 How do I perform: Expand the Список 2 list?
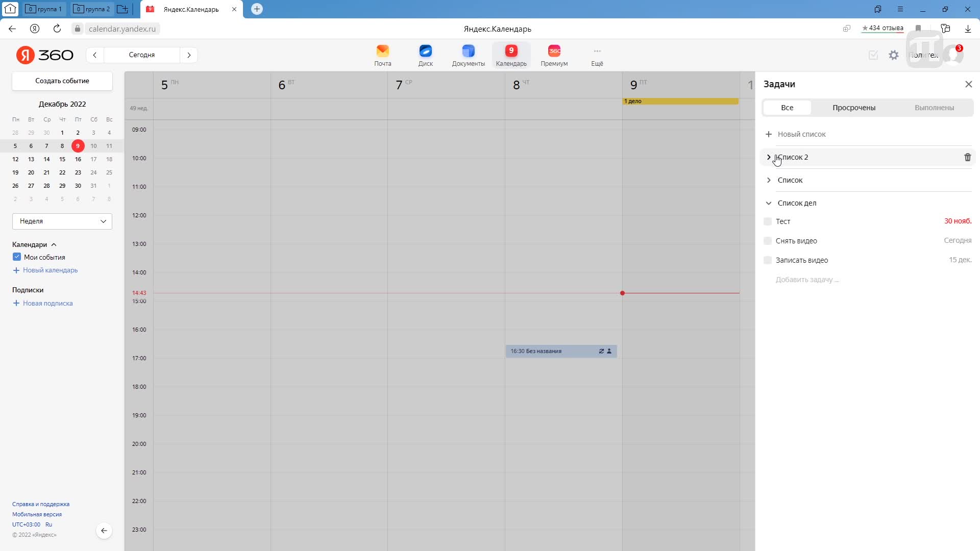[768, 157]
